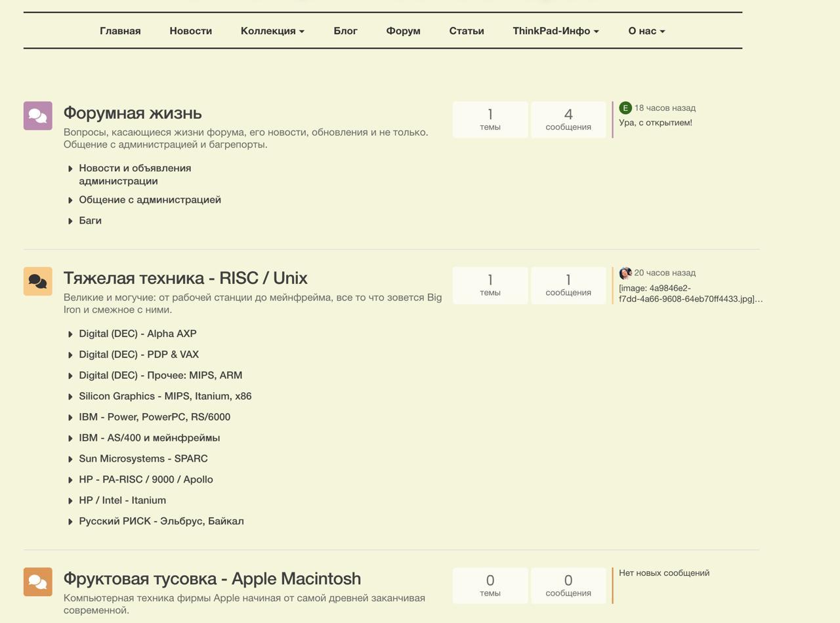The image size is (840, 623).
Task: Click the arrow icon beside IBM - AS/400 и мейнфреймы
Action: click(x=70, y=438)
